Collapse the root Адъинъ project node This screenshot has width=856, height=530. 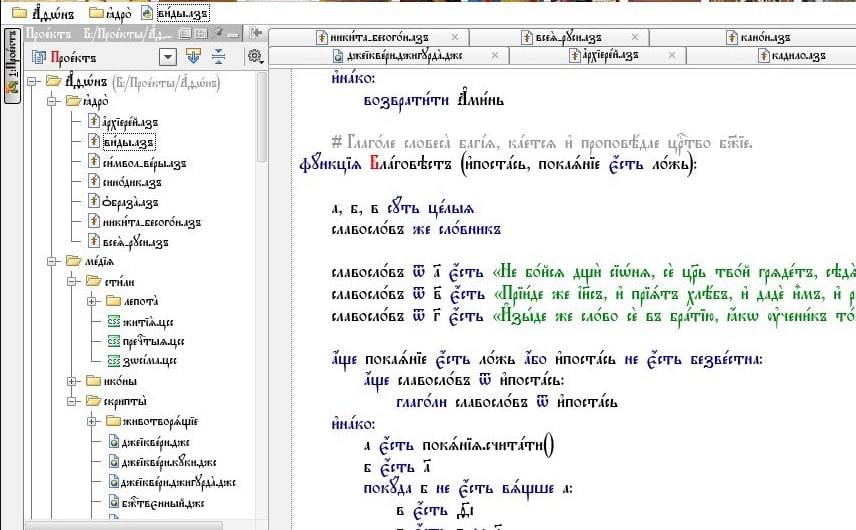[x=32, y=81]
